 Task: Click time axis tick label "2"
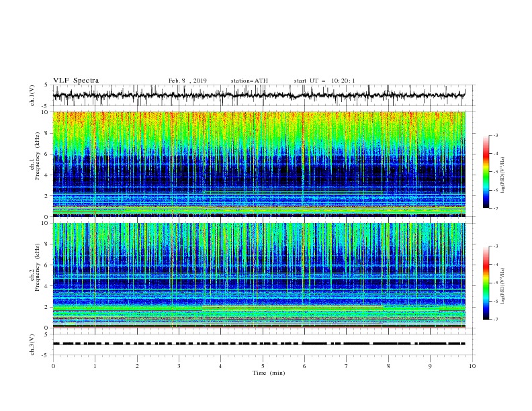pos(137,366)
